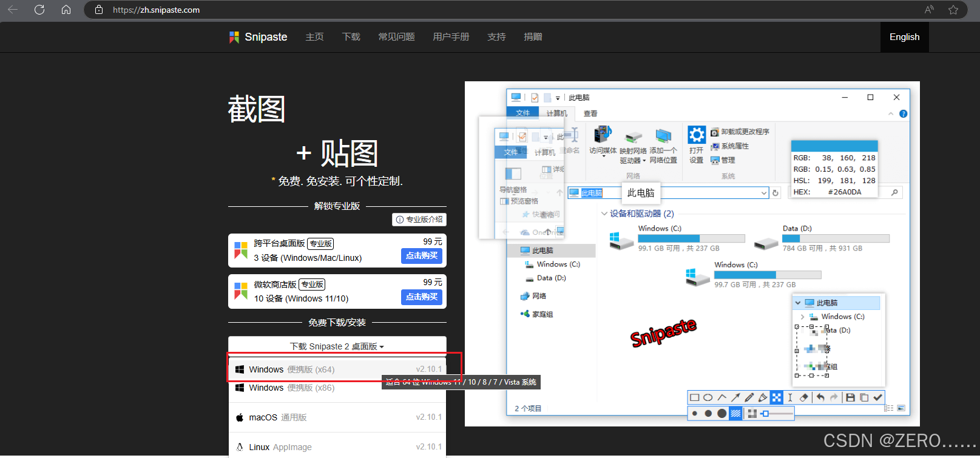This screenshot has width=980, height=458.
Task: Open the browser home page icon
Action: (66, 10)
